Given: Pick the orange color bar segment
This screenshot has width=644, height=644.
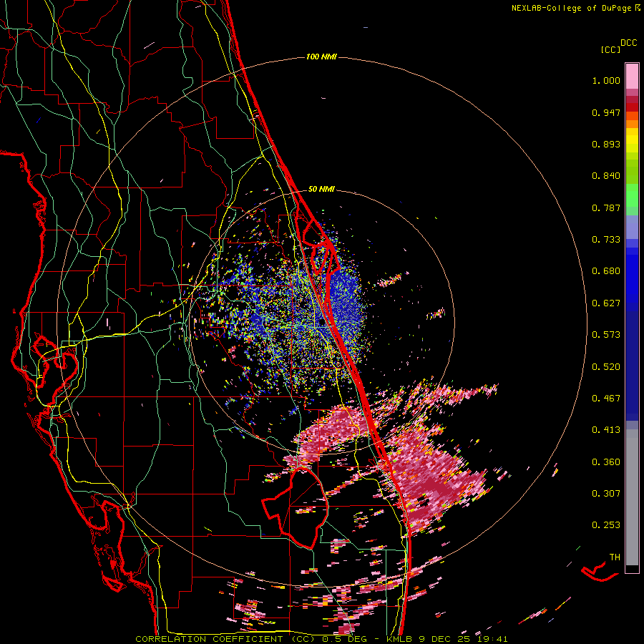Looking at the screenshot, I should coord(632,124).
